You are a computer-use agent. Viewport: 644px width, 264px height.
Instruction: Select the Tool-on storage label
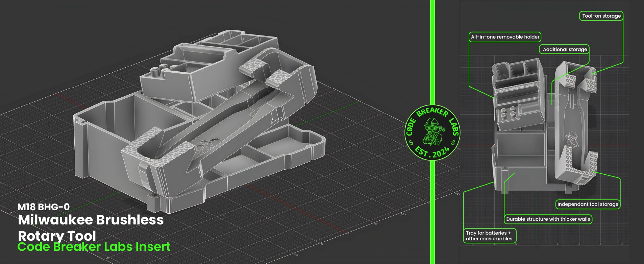click(x=601, y=16)
